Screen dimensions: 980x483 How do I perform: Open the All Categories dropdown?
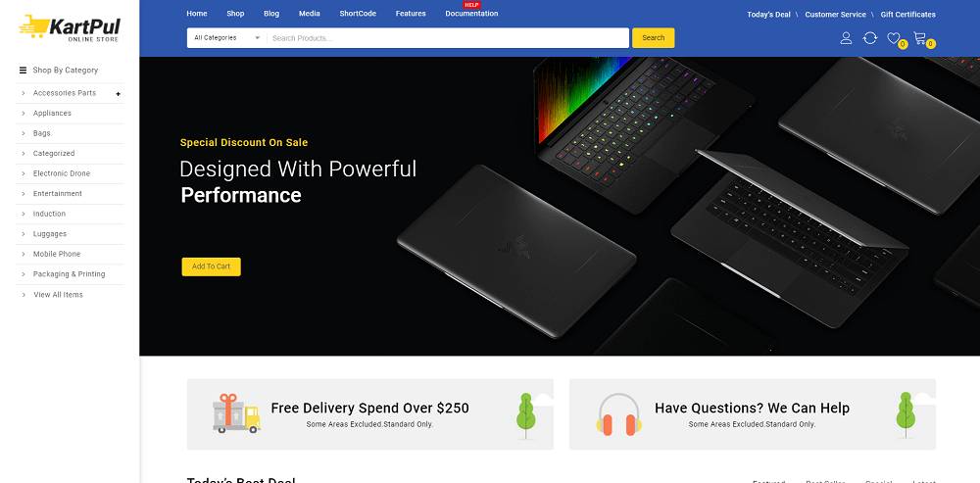pos(227,38)
